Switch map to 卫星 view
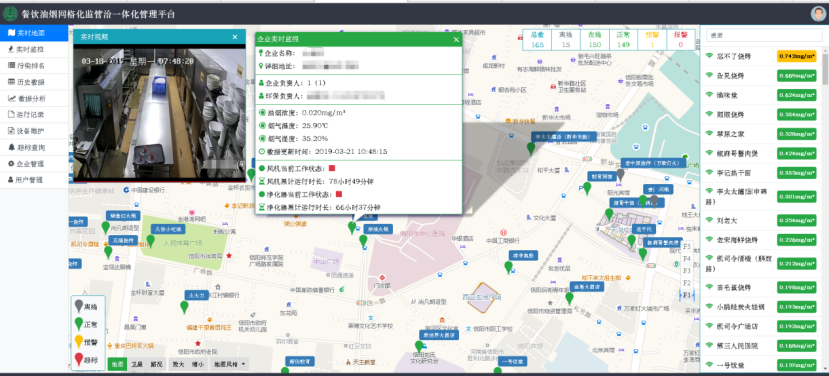 pyautogui.click(x=137, y=364)
